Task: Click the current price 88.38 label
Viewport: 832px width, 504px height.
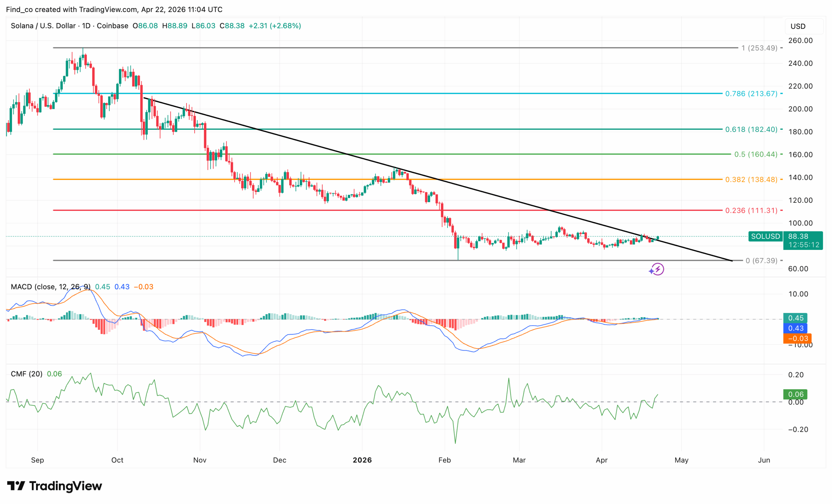Action: 798,236
